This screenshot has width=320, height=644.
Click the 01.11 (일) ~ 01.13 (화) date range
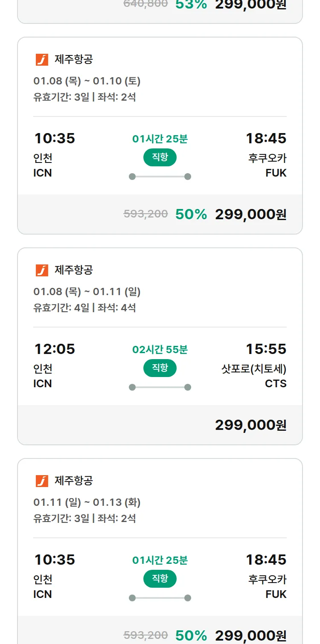tap(87, 502)
